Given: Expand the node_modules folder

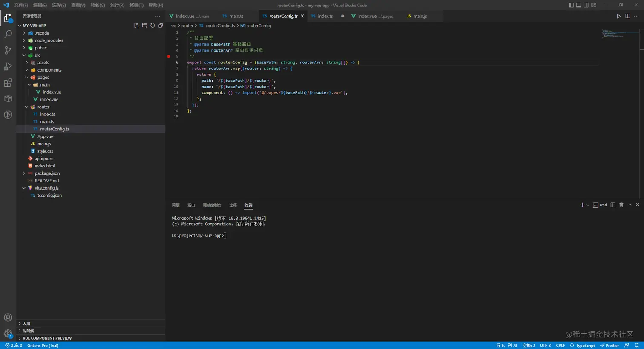Looking at the screenshot, I should point(49,40).
